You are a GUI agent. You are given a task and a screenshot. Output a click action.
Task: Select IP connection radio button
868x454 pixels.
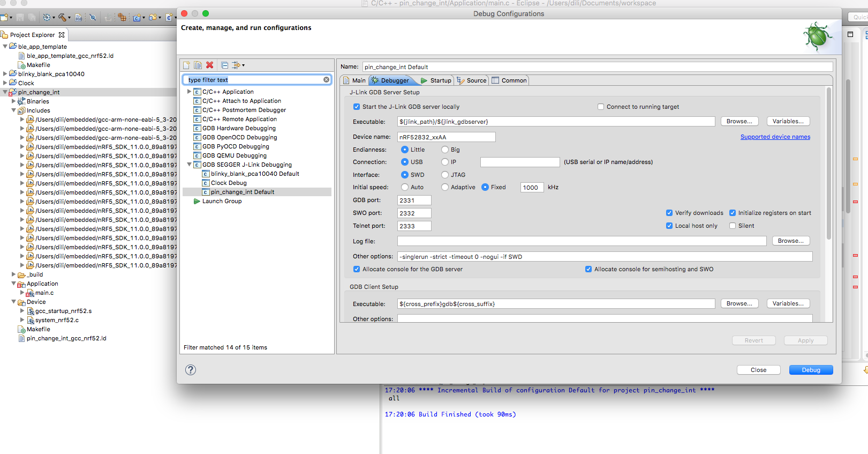[x=445, y=162]
